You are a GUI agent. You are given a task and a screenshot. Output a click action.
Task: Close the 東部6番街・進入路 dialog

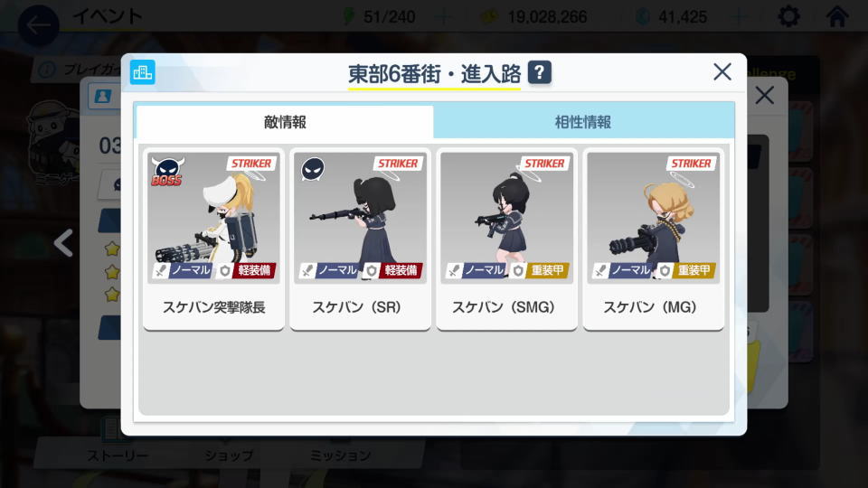click(722, 72)
